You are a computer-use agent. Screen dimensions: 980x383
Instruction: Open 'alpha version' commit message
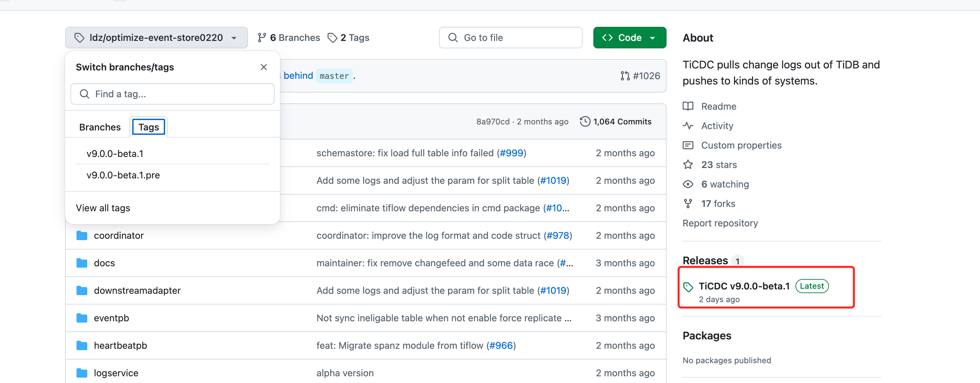(x=345, y=373)
